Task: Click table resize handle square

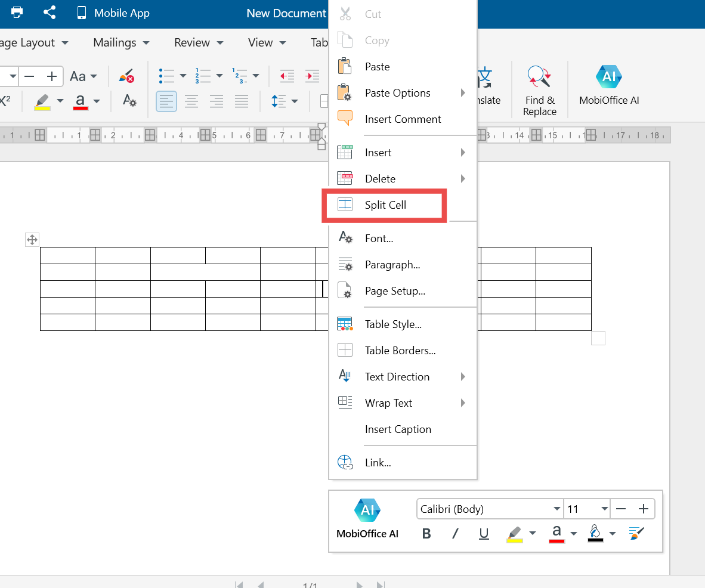Action: (598, 338)
